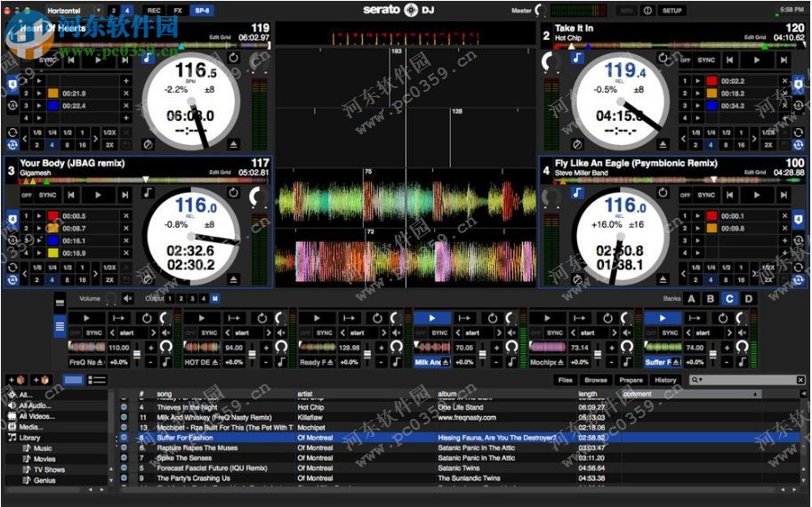Show next loop sizes on deck 1
This screenshot has height=507, width=812.
95,139
